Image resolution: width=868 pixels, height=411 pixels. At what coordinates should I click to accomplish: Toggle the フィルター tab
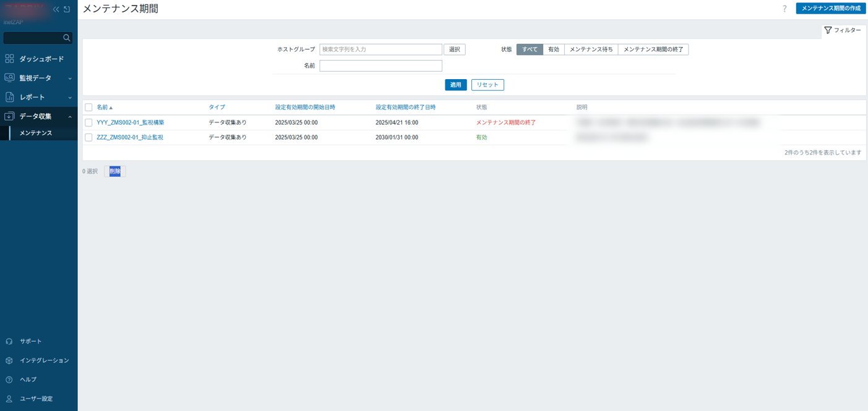843,30
